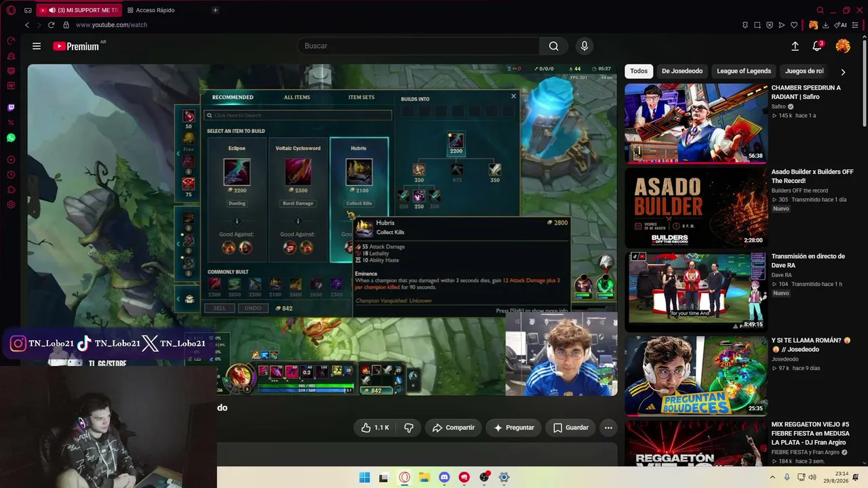Open YouTube notifications bell

click(817, 46)
